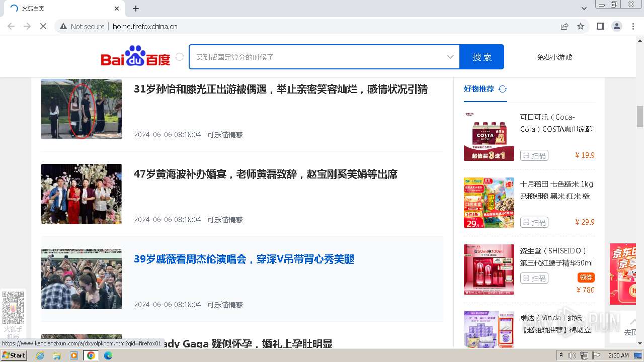Click ¥29.9 price of 十月稻田 rice
Image resolution: width=644 pixels, height=362 pixels.
click(x=585, y=222)
